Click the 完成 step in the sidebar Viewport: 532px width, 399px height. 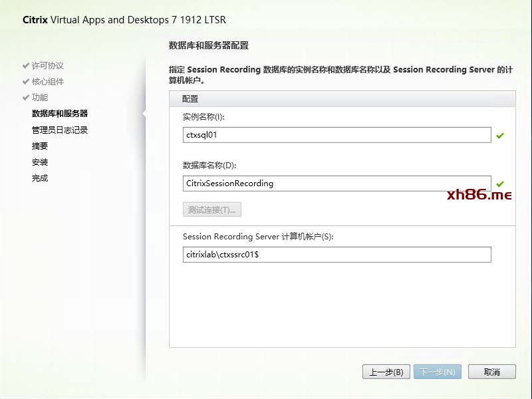click(x=40, y=178)
